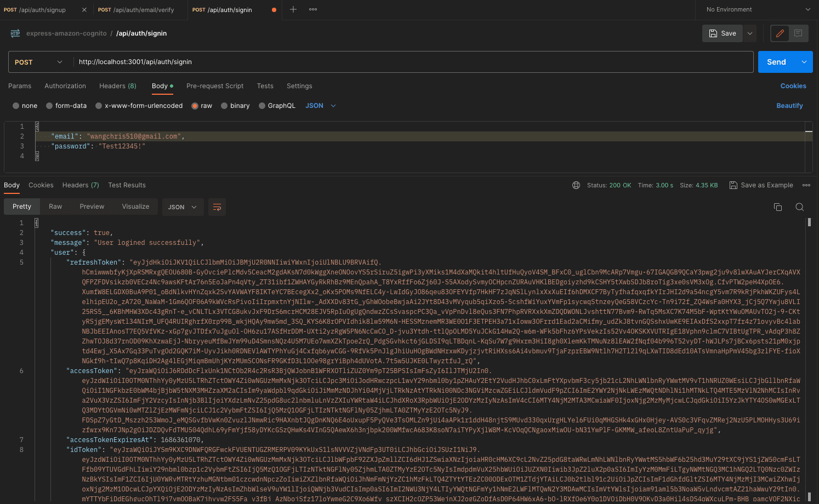
Task: Choose the GraphQL body option
Action: [x=262, y=106]
